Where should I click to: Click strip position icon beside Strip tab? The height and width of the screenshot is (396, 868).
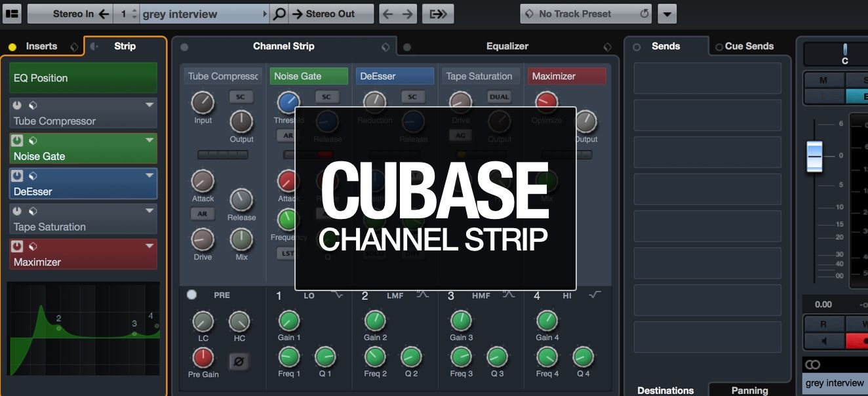[95, 47]
